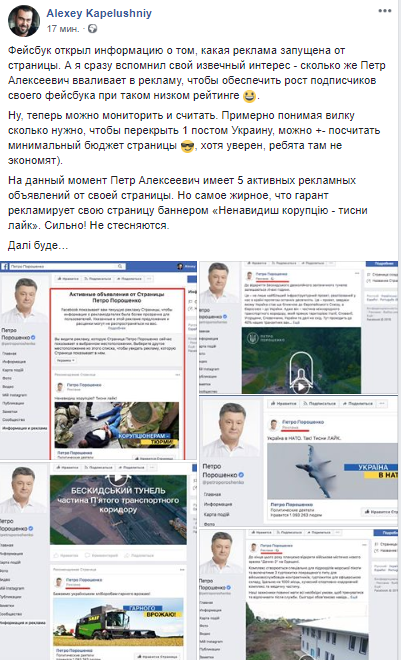
Task: Open the Alexey Kapelushniy author name link
Action: coord(99,13)
